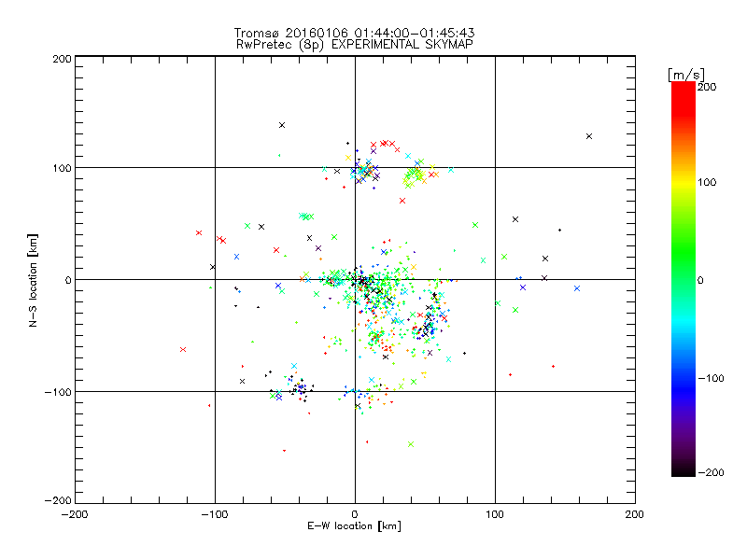Click the lone red X marker at far left

coord(183,349)
